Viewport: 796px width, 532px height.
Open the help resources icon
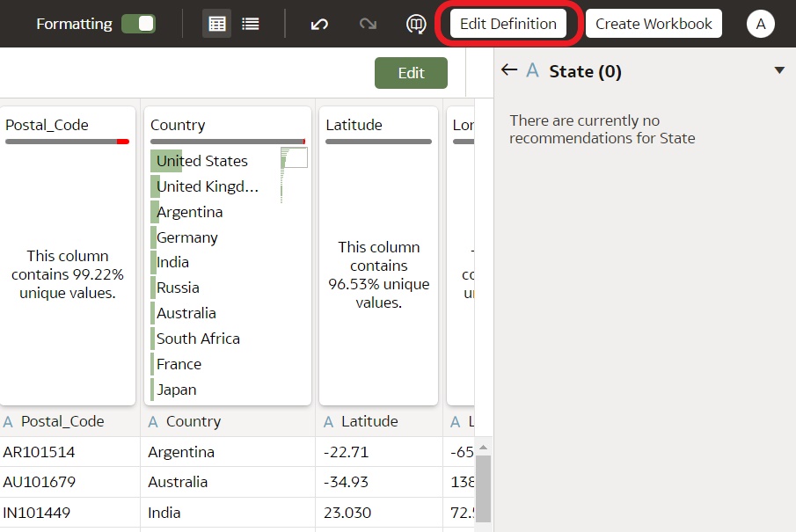414,24
